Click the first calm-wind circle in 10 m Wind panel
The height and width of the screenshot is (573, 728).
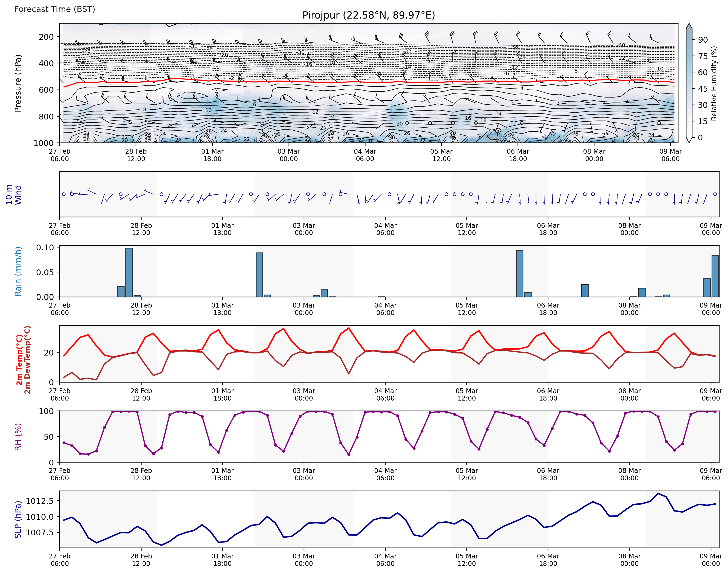(x=64, y=194)
